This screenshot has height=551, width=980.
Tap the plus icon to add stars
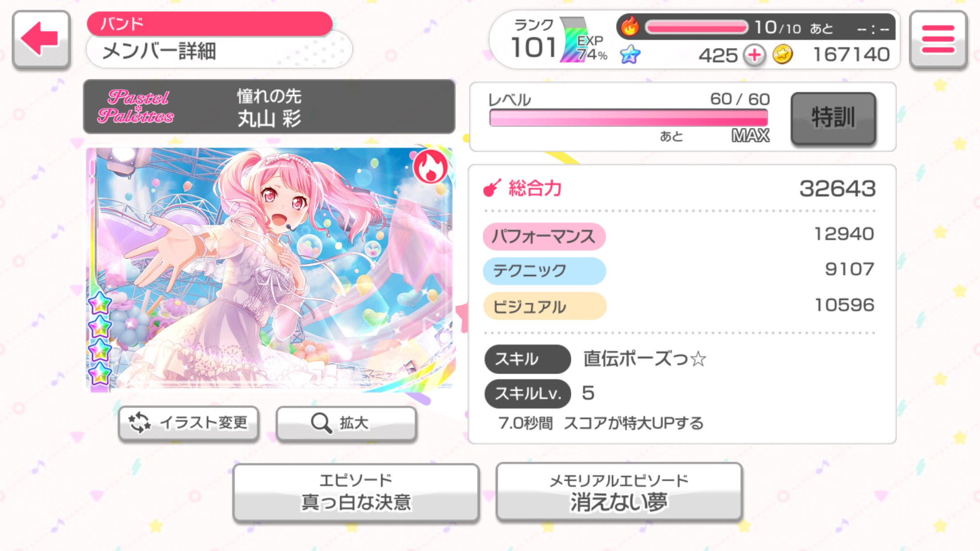(x=755, y=55)
